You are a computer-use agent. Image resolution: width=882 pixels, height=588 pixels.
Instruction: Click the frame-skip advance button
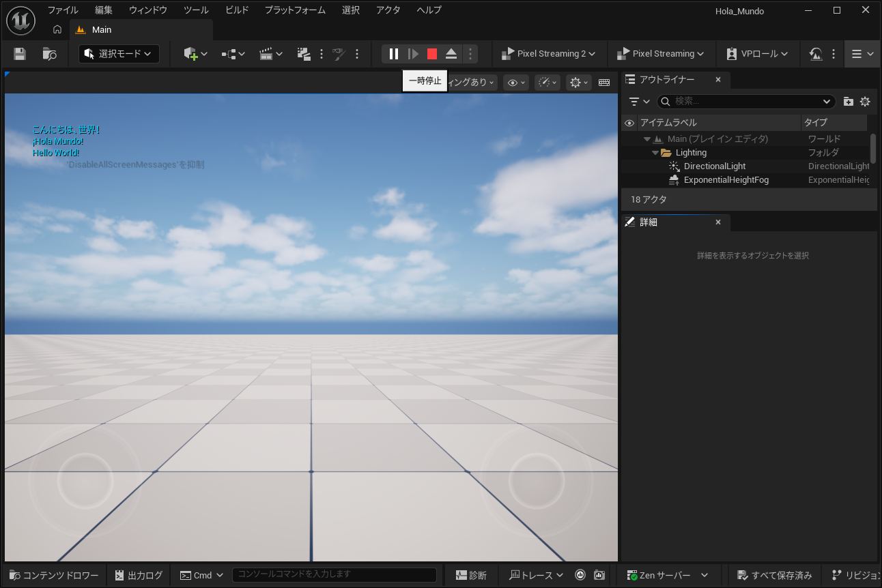coord(413,54)
